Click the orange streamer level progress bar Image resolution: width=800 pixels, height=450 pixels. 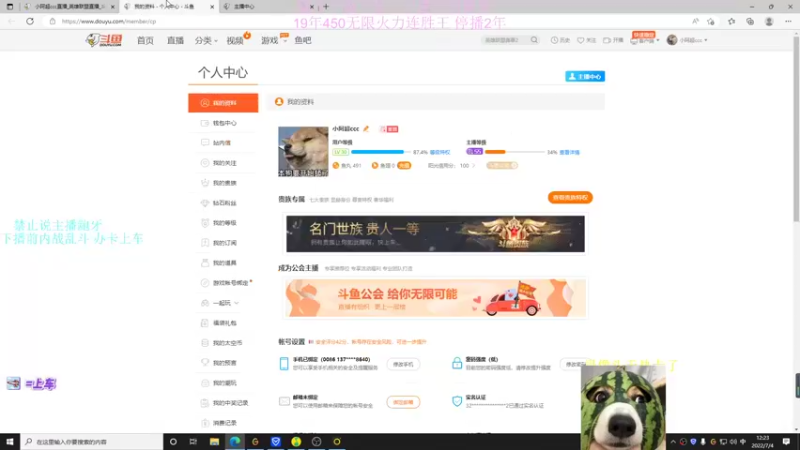tap(514, 152)
